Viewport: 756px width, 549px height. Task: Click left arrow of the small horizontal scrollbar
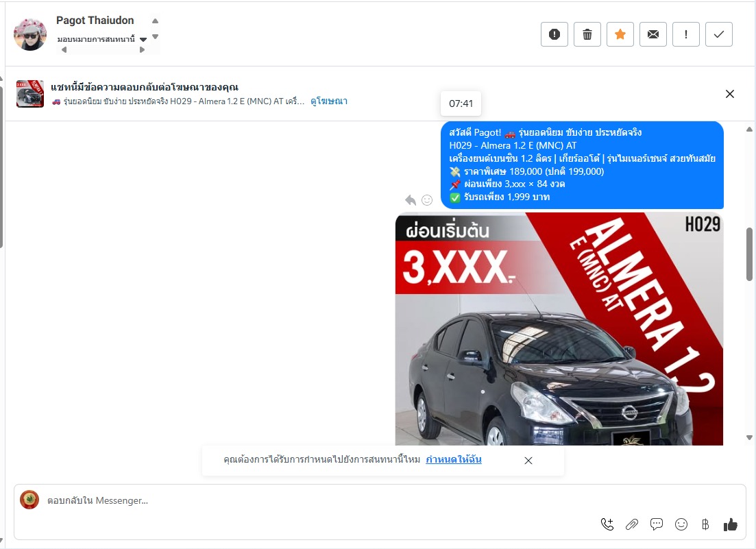tap(64, 49)
